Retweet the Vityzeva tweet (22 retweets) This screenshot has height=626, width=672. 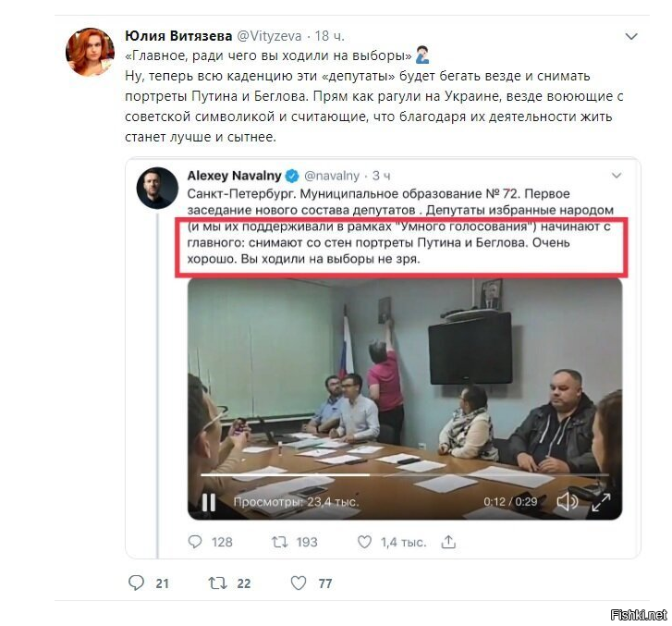tap(218, 583)
